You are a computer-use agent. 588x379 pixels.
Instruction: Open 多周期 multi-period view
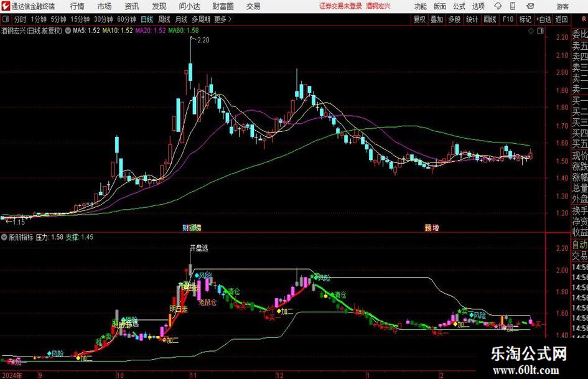(201, 19)
